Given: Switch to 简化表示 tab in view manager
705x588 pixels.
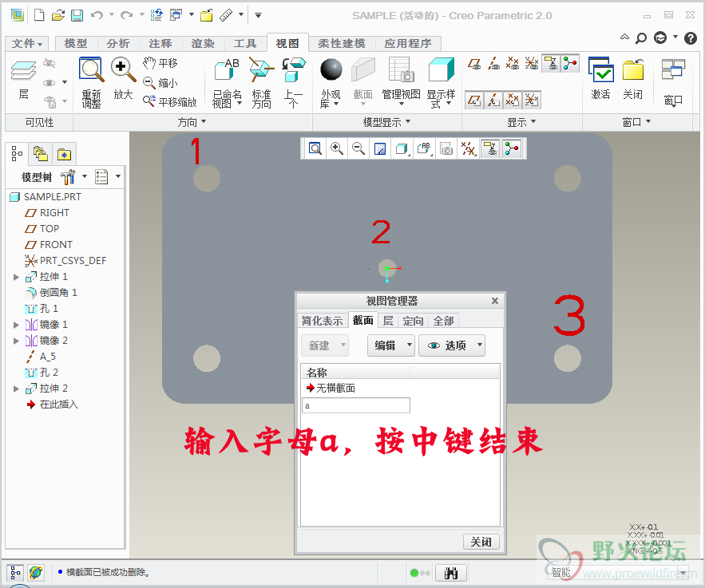Looking at the screenshot, I should [x=323, y=321].
